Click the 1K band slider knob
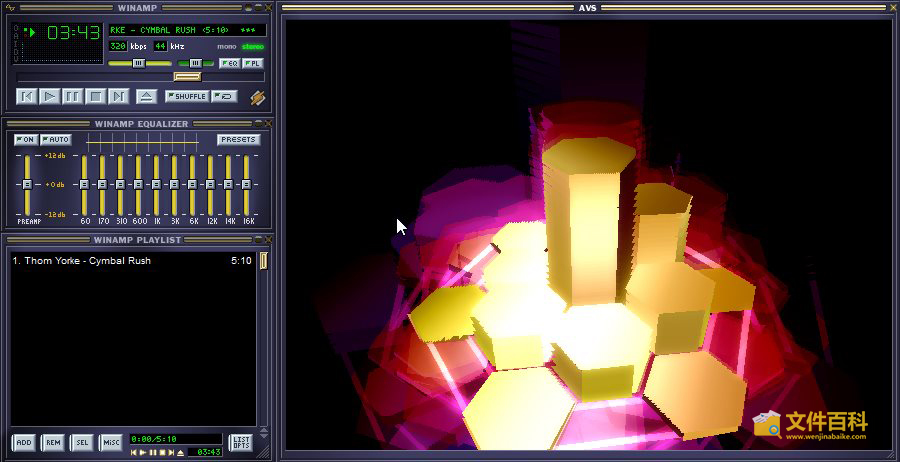The image size is (900, 462). click(x=156, y=184)
